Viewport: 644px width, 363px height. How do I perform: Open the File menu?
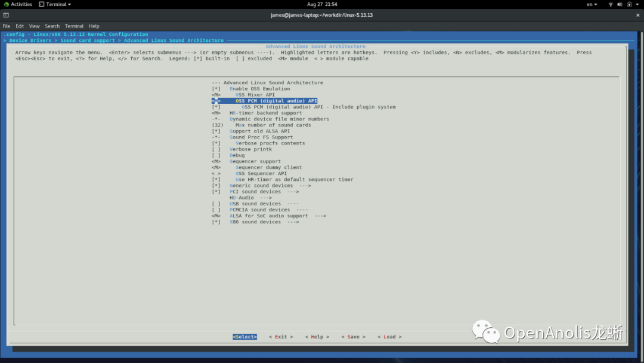(6, 26)
